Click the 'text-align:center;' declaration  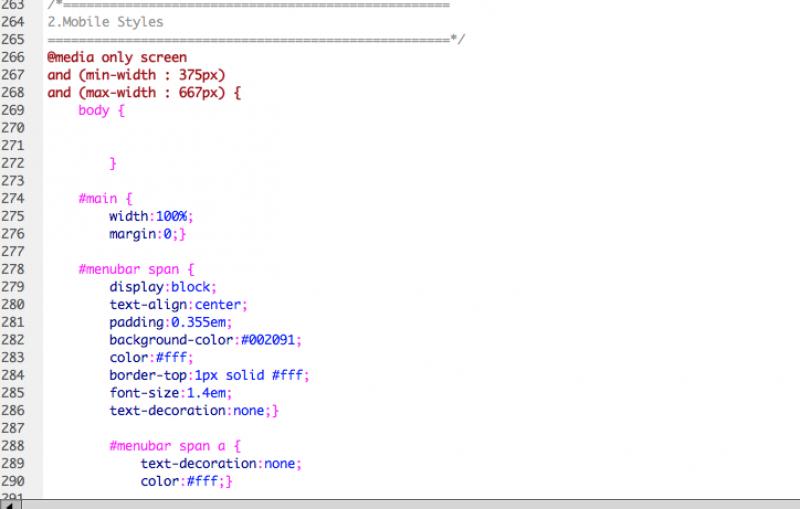(178, 304)
